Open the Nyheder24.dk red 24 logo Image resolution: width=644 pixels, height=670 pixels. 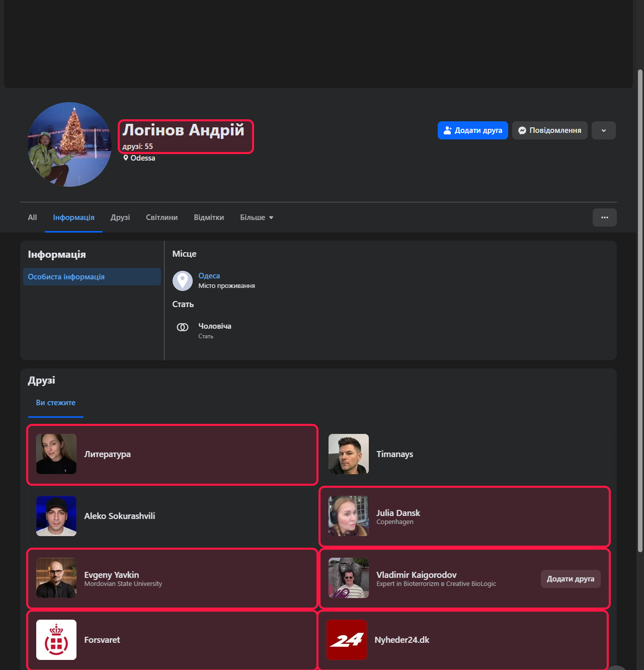pos(347,640)
